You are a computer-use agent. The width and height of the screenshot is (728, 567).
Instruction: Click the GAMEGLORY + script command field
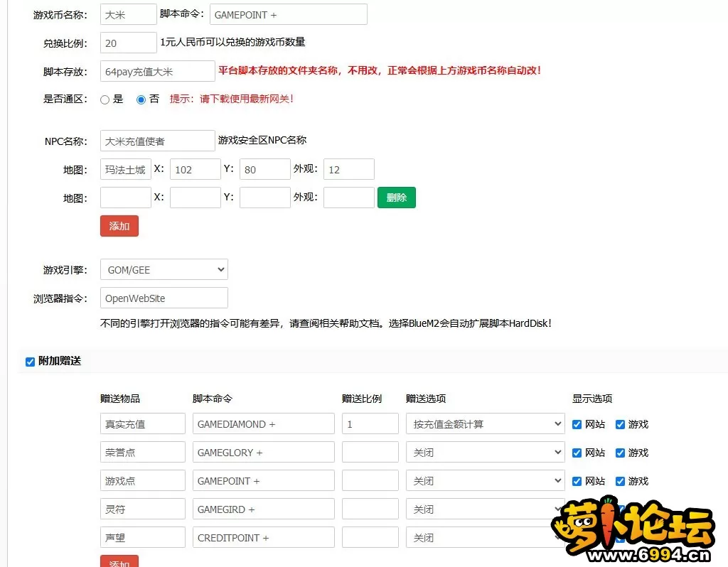click(x=264, y=453)
